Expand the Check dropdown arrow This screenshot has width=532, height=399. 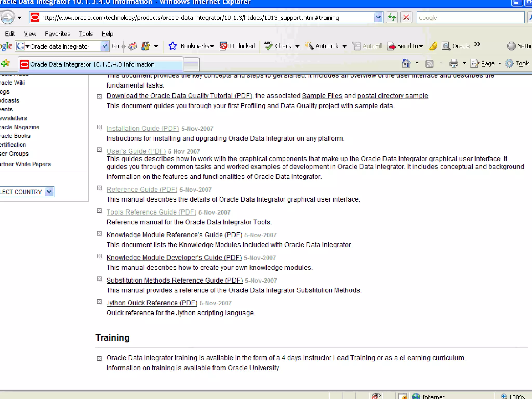coord(297,46)
